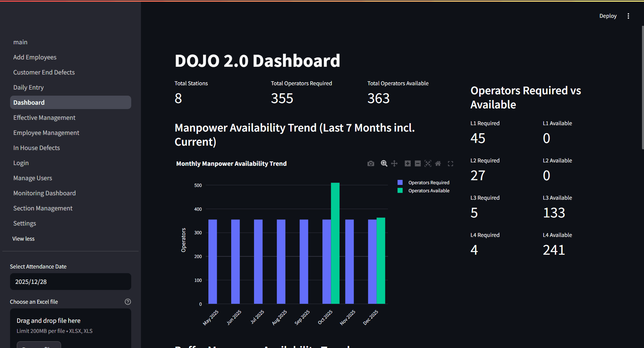Download the chart as PNG using camera icon
The image size is (644, 348).
370,163
